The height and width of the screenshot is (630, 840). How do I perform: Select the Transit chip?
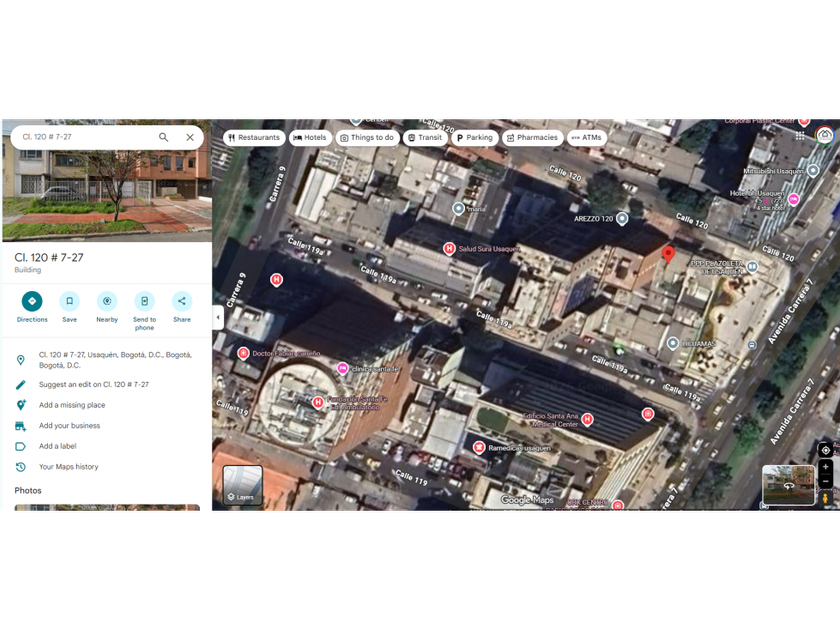coord(425,138)
